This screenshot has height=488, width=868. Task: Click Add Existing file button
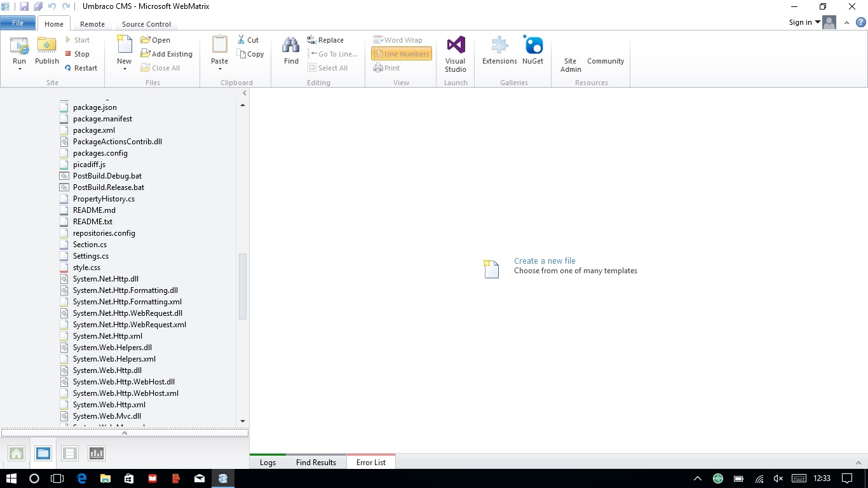(166, 54)
